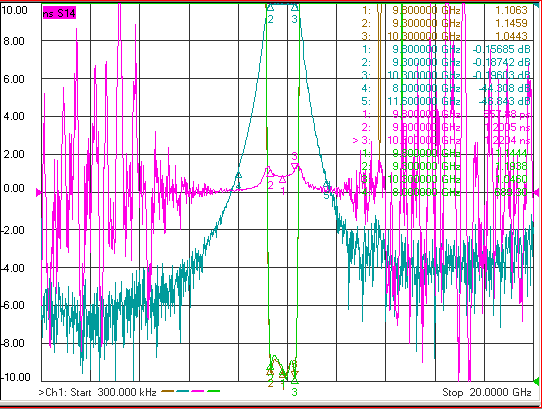Click the green reference arrow at bottom right
Viewport: 542px width, 409px height.
[x=536, y=381]
